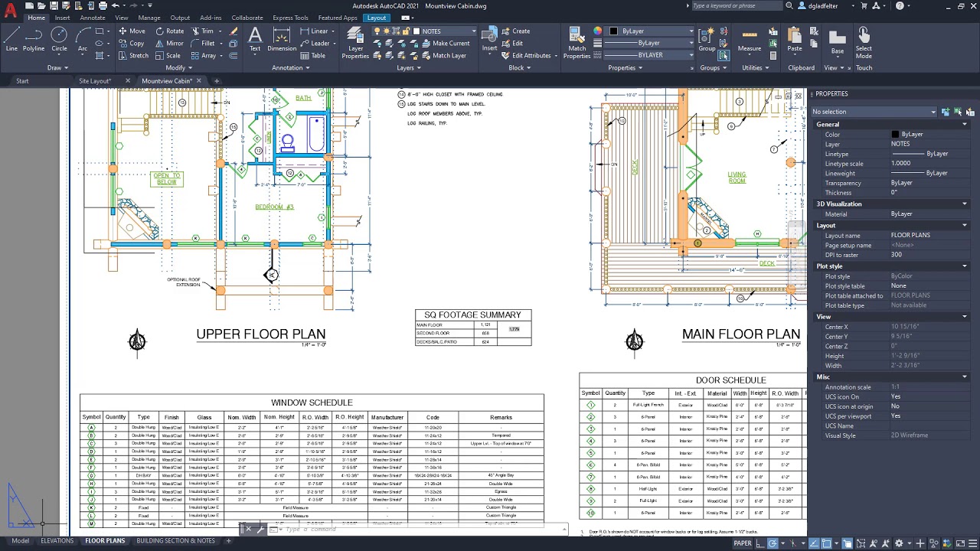Screen dimensions: 980x551
Task: Click Create in Block panel
Action: 515,31
